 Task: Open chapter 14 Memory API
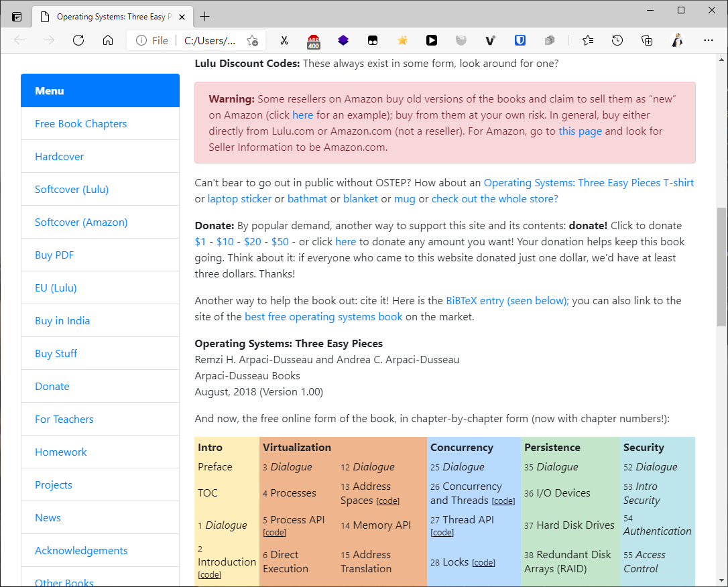pos(375,525)
